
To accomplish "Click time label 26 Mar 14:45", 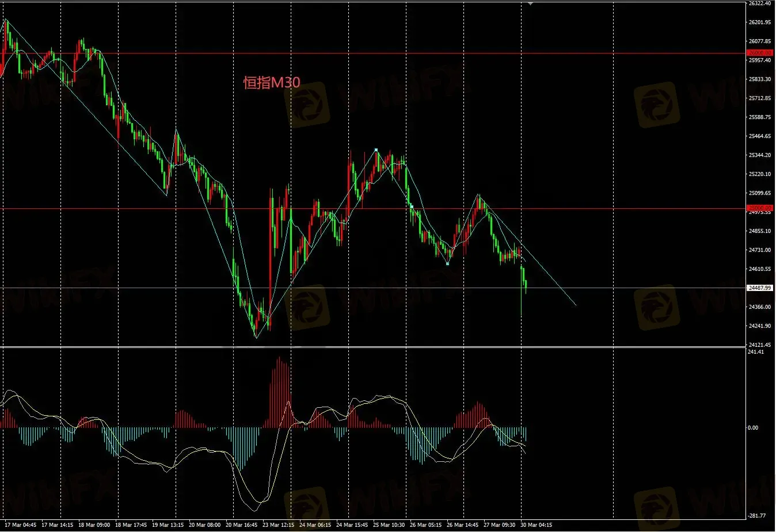I will 462,525.
